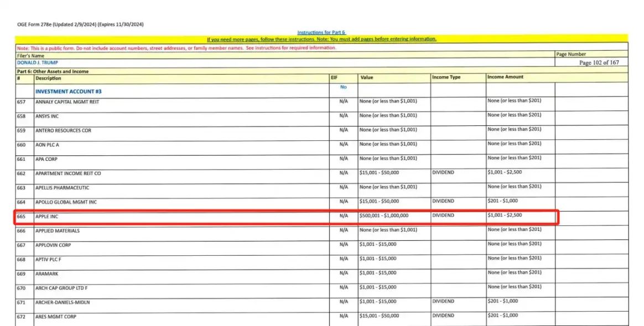Select the APPLOVIN CORP entry
644x326 pixels.
[53, 245]
